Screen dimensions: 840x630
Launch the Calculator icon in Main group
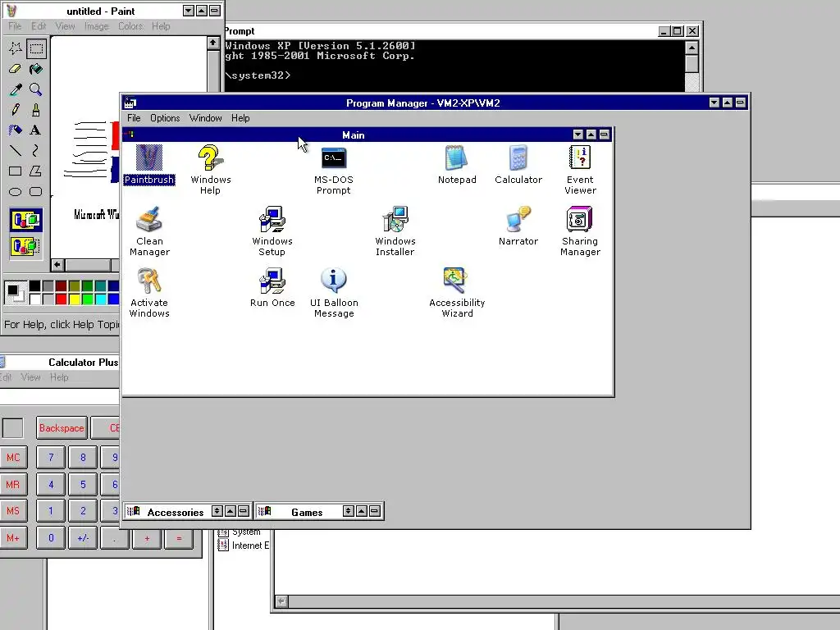[518, 164]
